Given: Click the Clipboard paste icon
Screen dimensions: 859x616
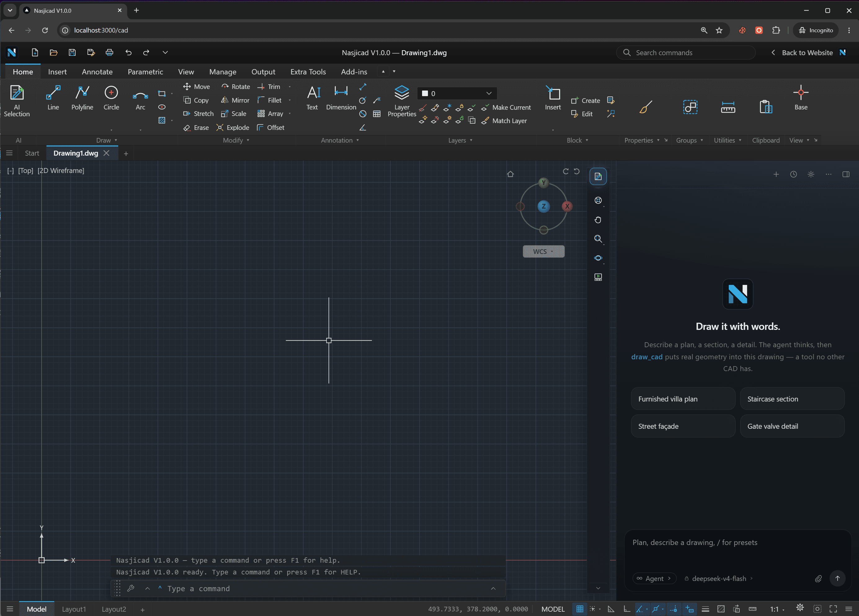Looking at the screenshot, I should [765, 107].
